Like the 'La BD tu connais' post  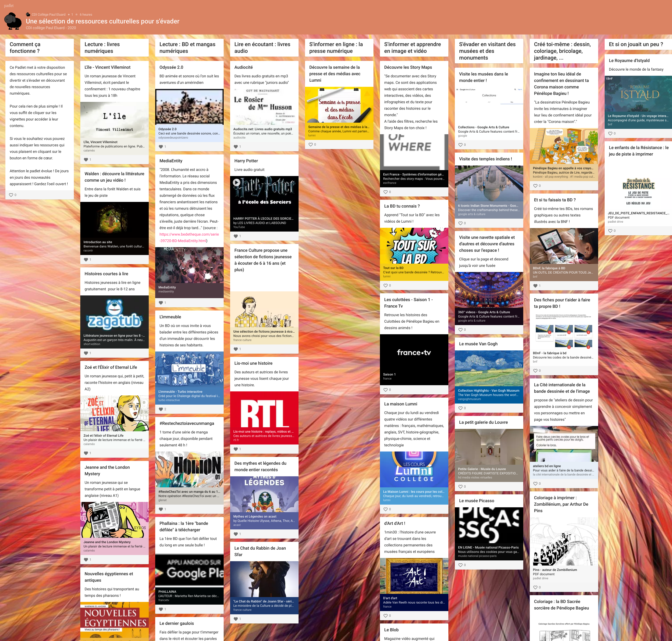click(386, 285)
